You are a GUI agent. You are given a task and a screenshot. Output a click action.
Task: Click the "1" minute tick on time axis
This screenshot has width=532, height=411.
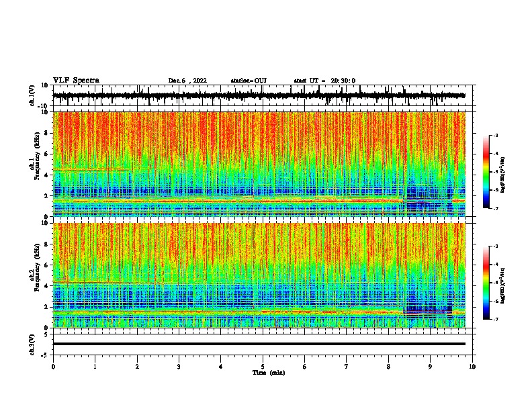coord(95,366)
